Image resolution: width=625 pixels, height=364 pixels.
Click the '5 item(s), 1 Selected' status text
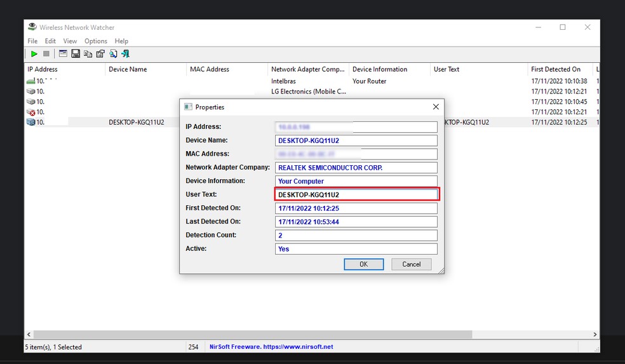pos(53,347)
